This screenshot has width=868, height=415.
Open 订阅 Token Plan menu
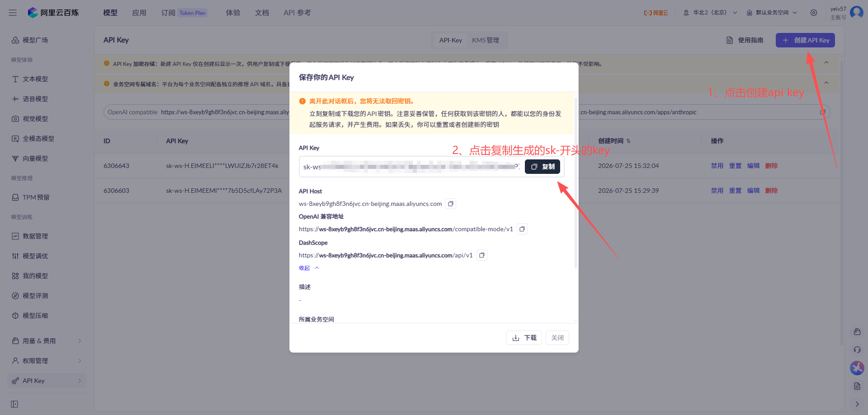[184, 13]
